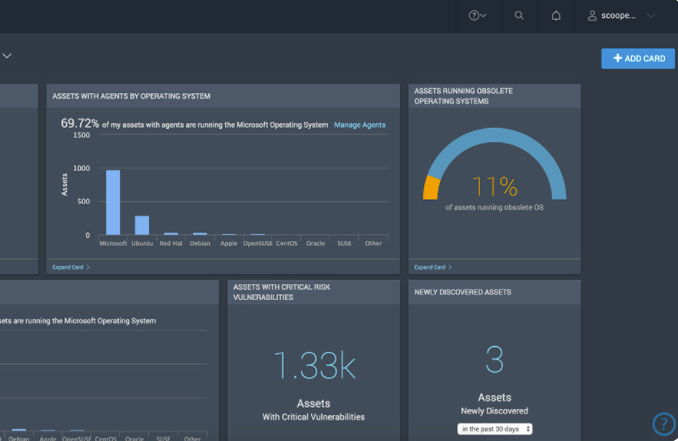Click the newly discovered assets number 3
The height and width of the screenshot is (441, 678).
pos(494,360)
